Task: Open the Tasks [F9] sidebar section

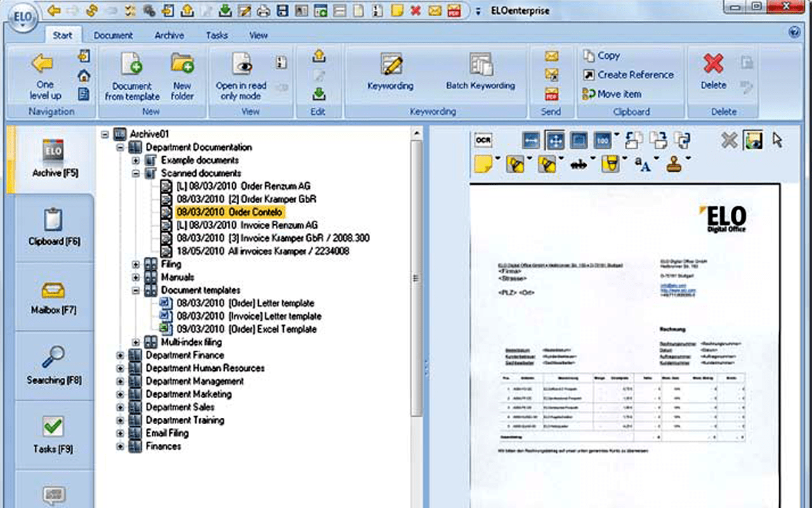Action: click(x=53, y=435)
